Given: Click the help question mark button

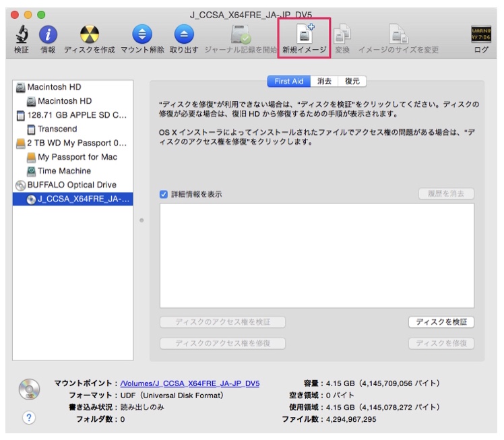Looking at the screenshot, I should [x=28, y=417].
